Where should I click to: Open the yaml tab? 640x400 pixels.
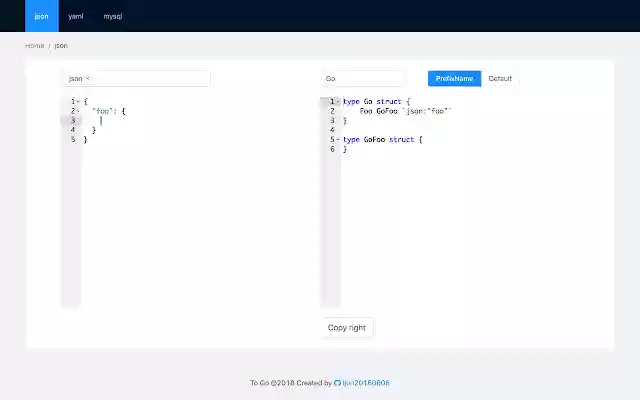(x=76, y=16)
